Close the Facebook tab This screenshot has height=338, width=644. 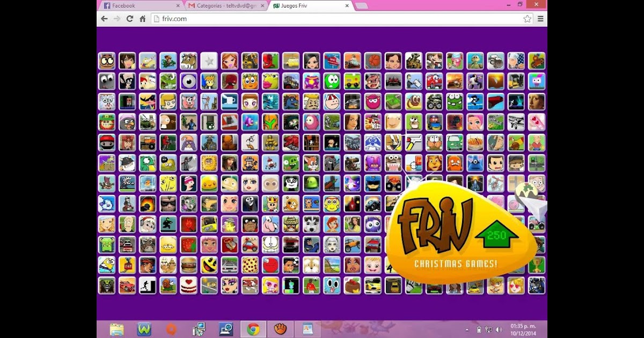pos(178,5)
